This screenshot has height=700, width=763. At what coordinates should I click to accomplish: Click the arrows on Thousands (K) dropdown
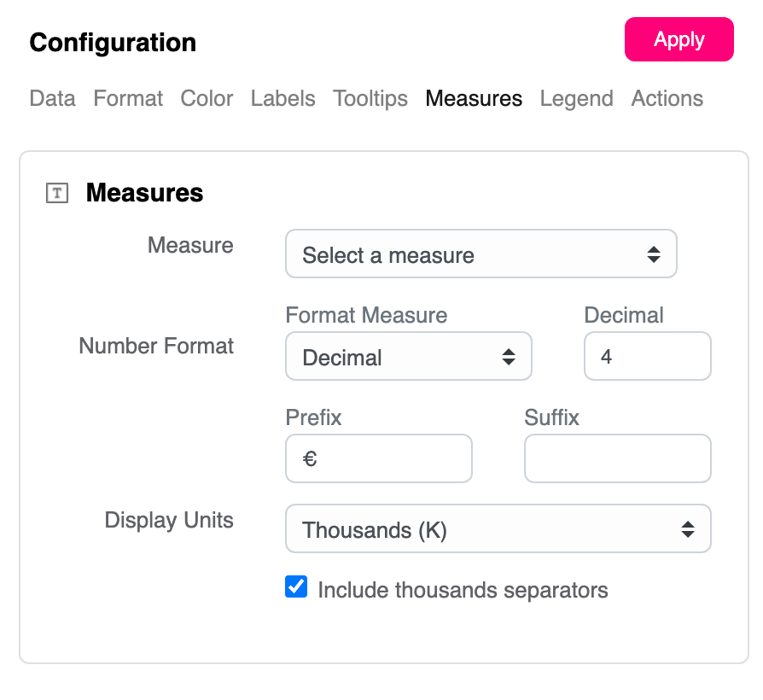tap(687, 529)
